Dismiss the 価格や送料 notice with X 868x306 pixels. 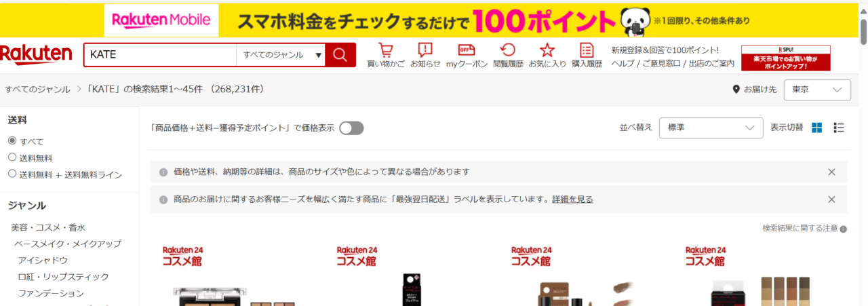point(831,172)
